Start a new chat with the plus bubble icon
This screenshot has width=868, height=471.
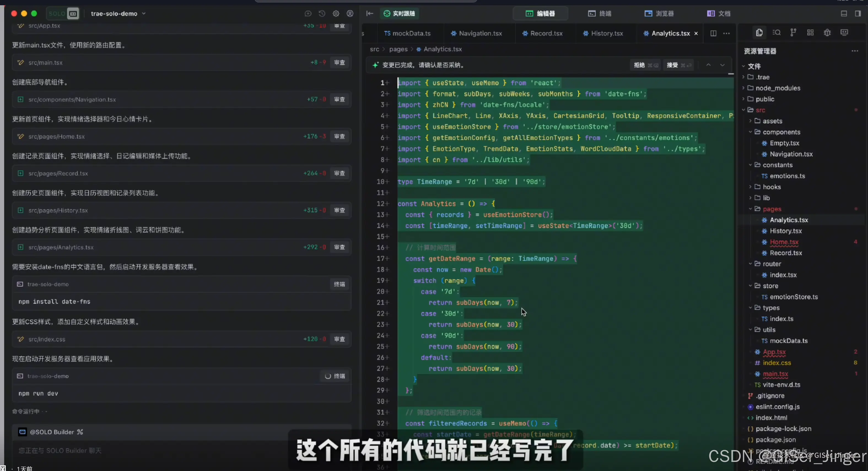pos(308,14)
